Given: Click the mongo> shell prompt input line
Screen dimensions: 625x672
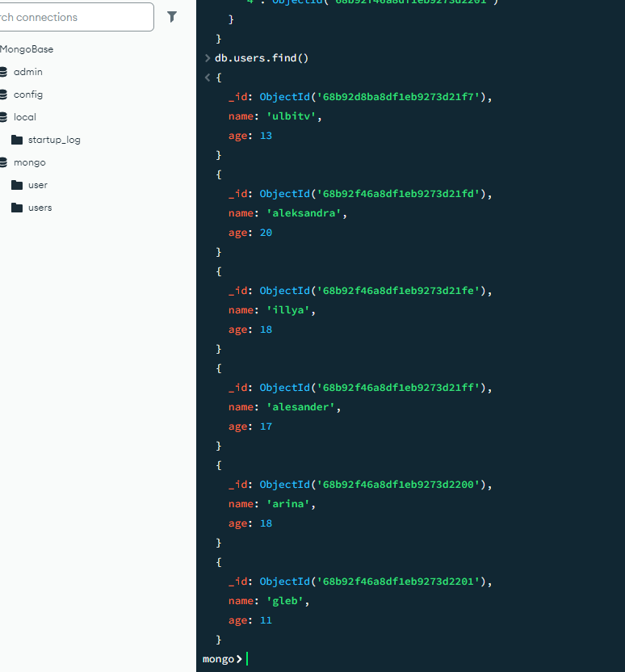Looking at the screenshot, I should (404, 659).
